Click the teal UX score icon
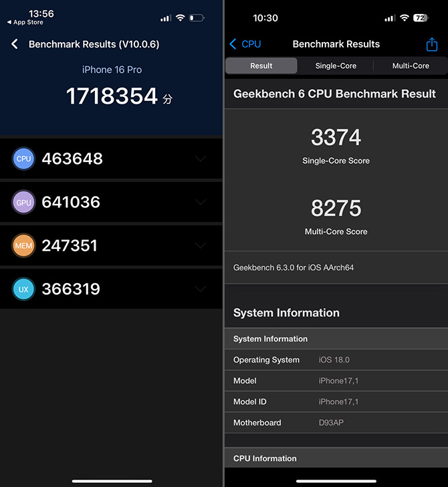Screen dimensions: 448x487 (x=23, y=289)
